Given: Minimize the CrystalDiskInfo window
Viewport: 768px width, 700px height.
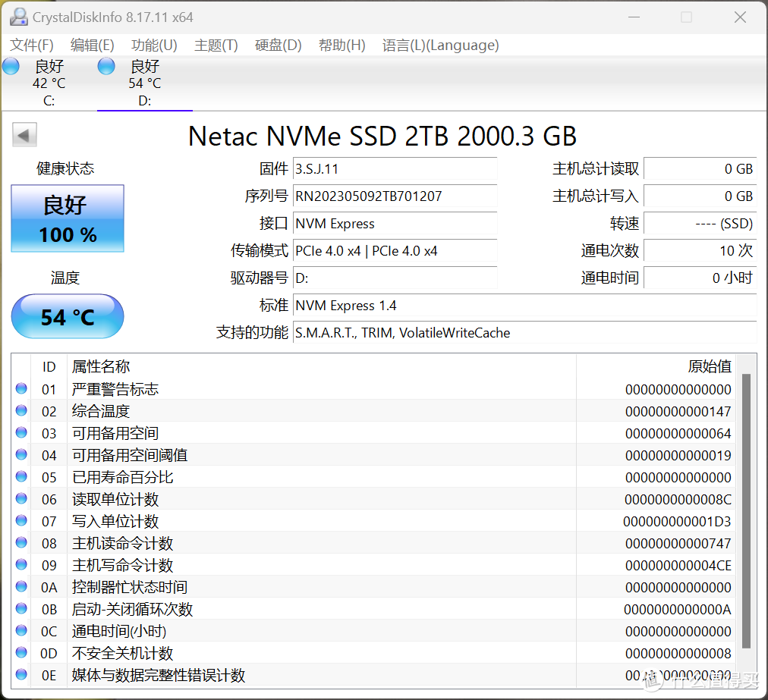Looking at the screenshot, I should click(634, 17).
